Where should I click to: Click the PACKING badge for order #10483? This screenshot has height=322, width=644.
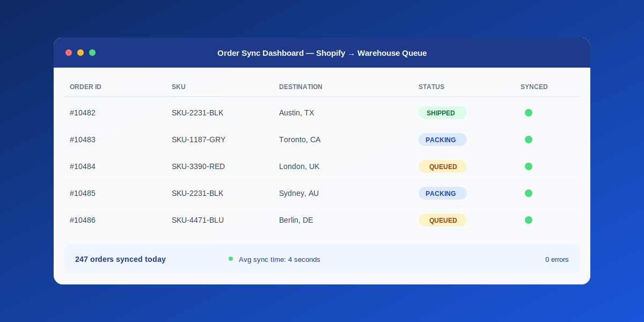tap(443, 140)
